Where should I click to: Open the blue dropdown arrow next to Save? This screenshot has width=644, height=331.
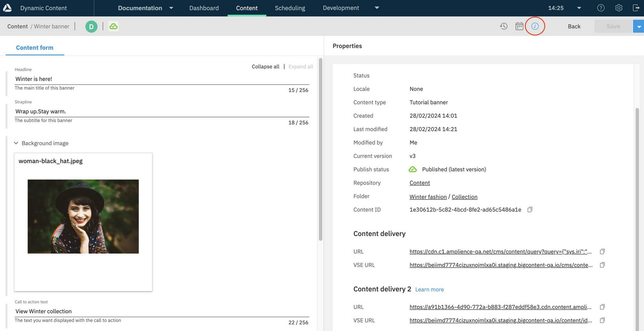click(639, 26)
